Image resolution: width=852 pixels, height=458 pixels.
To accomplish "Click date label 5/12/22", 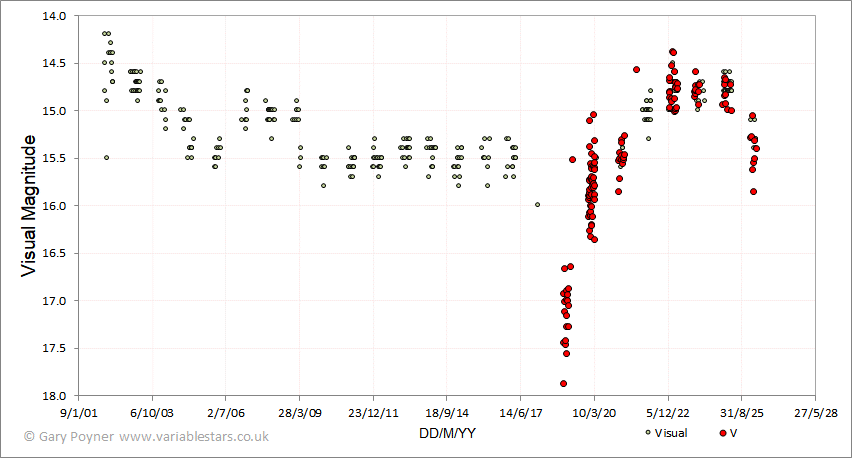I will 668,413.
